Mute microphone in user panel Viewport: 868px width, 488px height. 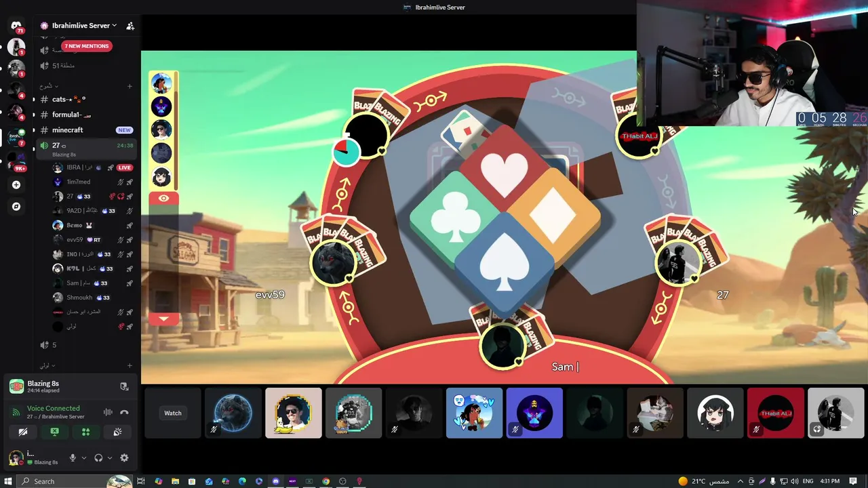(x=73, y=458)
